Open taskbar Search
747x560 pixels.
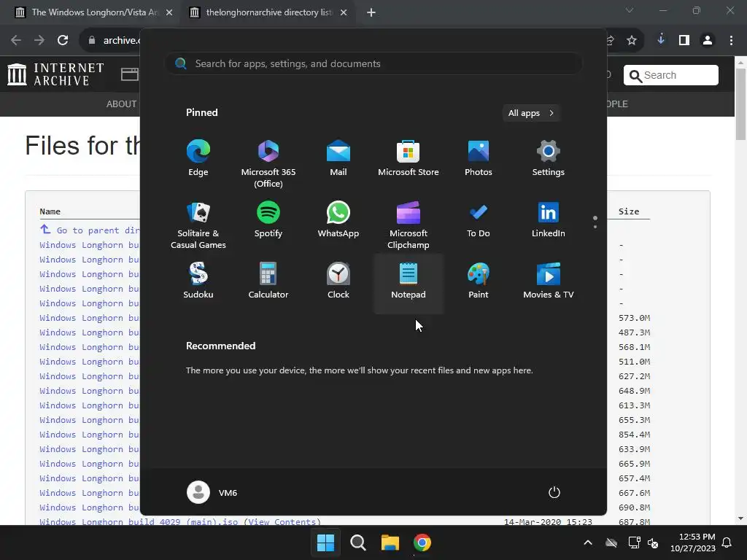(x=357, y=542)
